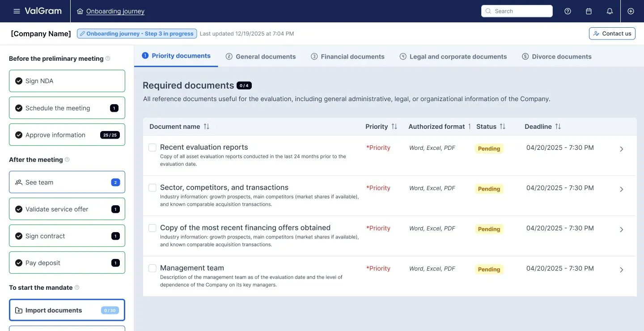Open the help question mark icon
The image size is (644, 331).
(568, 11)
